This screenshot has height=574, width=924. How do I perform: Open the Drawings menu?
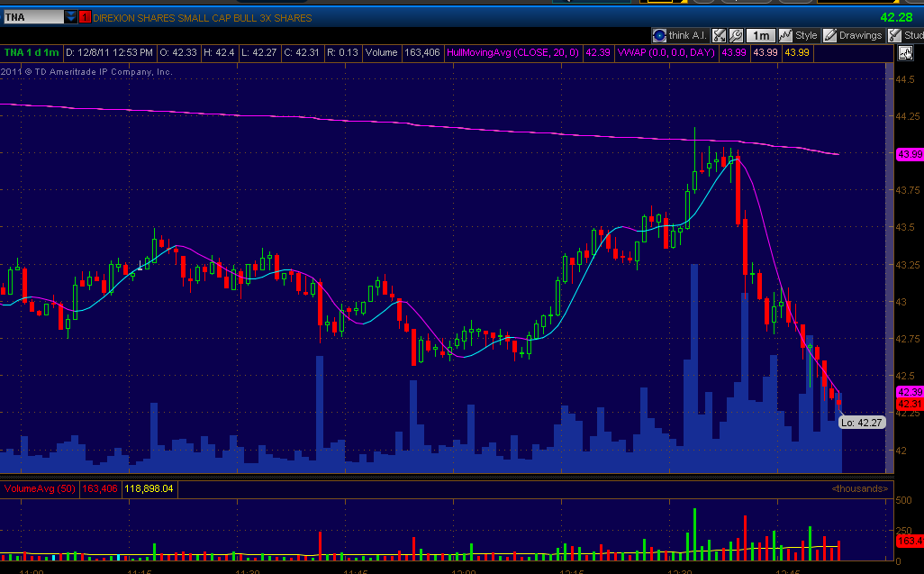click(853, 35)
